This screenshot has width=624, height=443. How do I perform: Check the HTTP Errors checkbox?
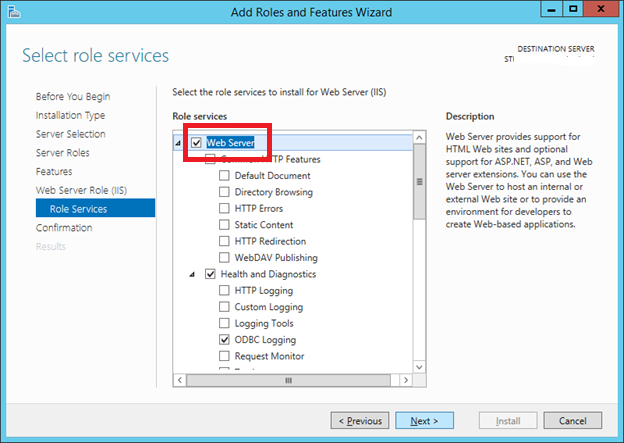224,208
